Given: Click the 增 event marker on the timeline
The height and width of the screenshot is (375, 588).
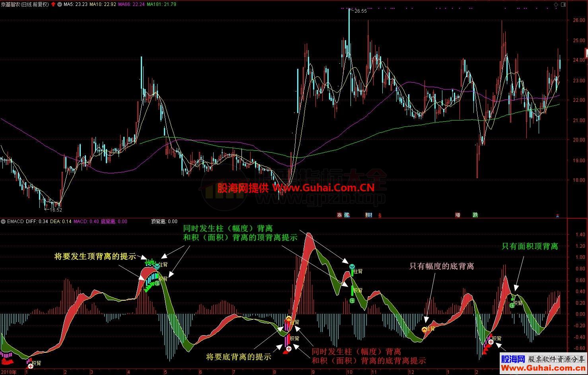Looking at the screenshot, I should coord(458,215).
